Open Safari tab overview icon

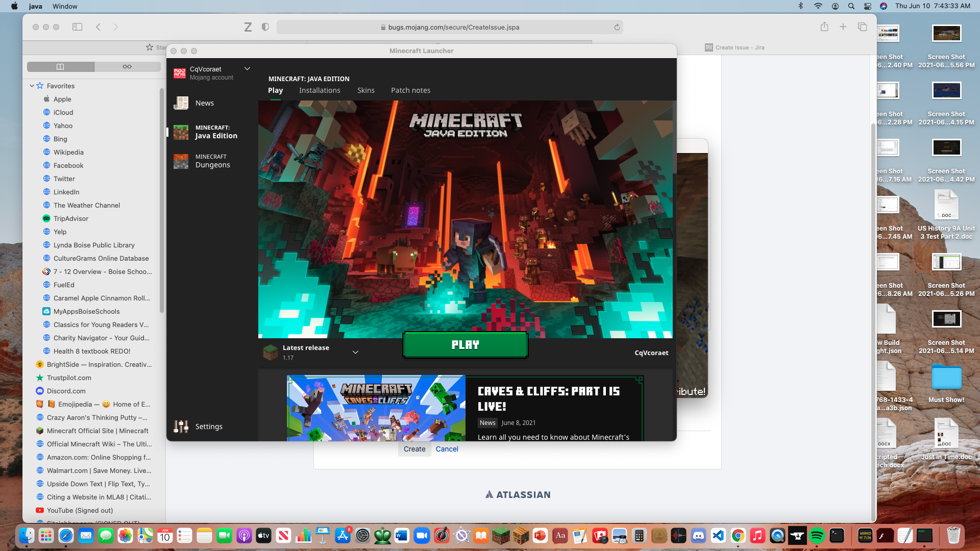point(862,27)
